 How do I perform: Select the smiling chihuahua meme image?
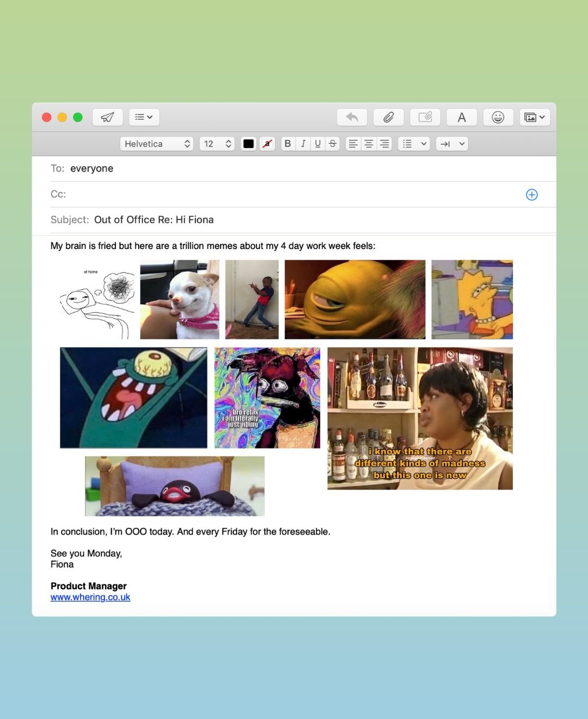[x=180, y=300]
